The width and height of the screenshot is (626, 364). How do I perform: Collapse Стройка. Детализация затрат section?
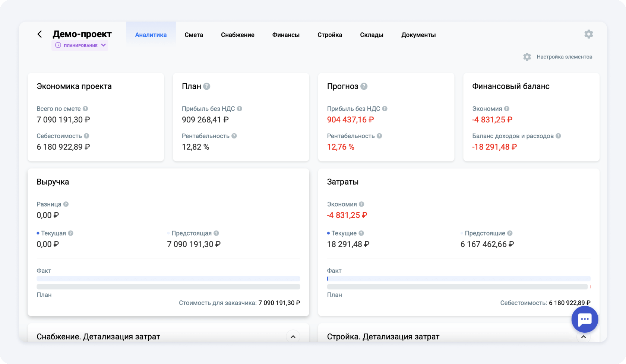click(583, 337)
